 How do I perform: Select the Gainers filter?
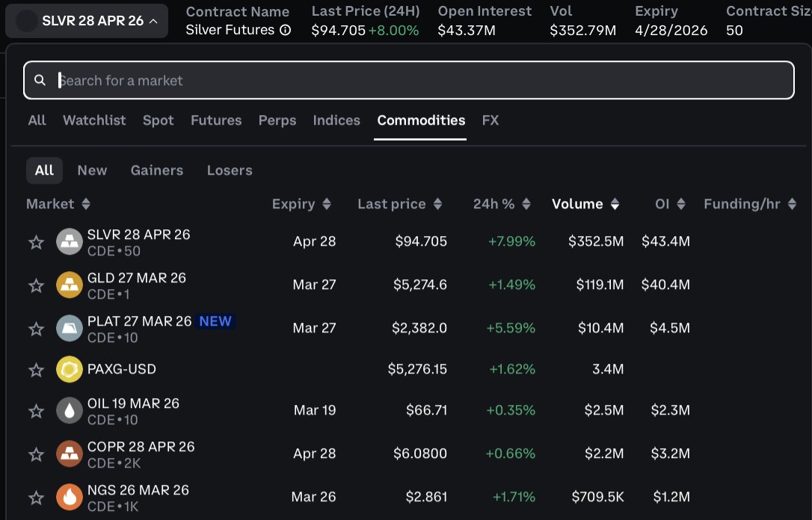tap(157, 170)
